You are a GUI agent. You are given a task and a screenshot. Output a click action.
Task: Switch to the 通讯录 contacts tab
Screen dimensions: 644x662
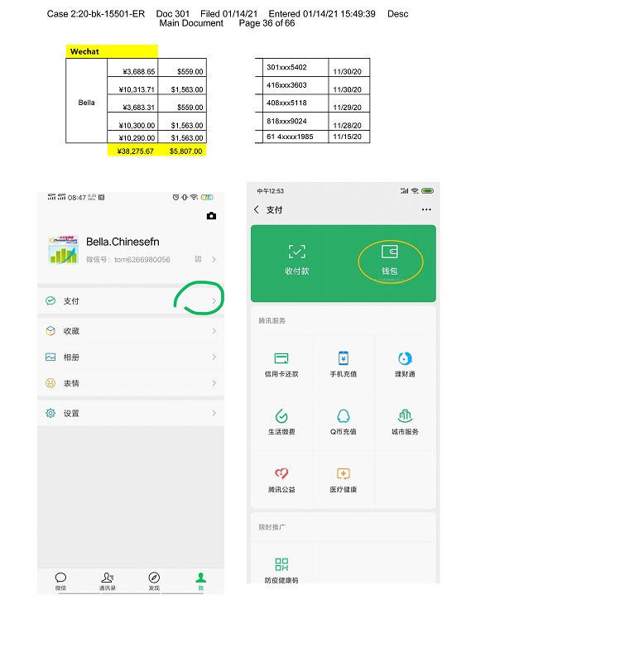coord(108,581)
